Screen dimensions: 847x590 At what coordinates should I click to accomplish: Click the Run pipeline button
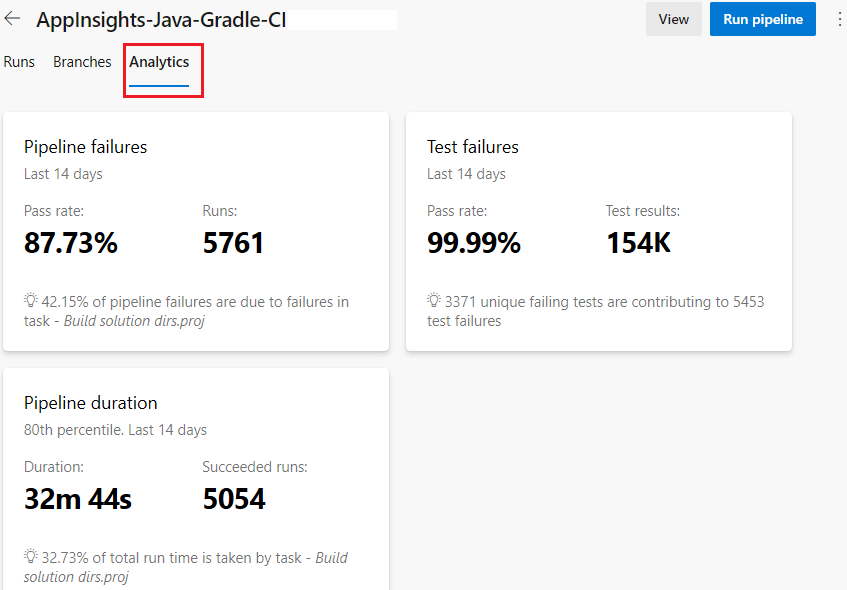(763, 19)
